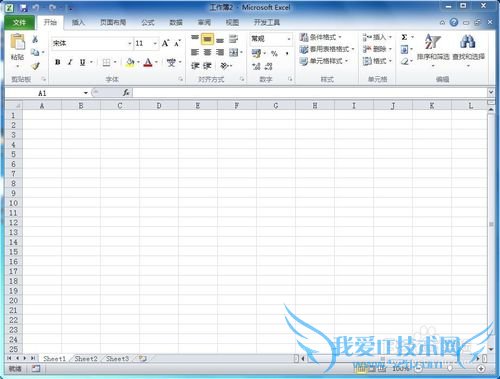The width and height of the screenshot is (500, 379).
Task: Open the File tab
Action: point(19,22)
